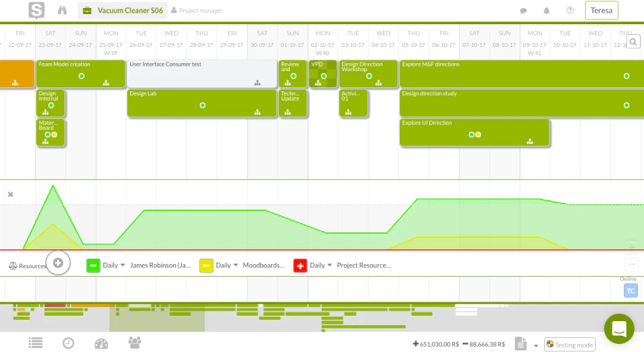Viewport: 644px width, 352px height.
Task: Open the chat messages icon
Action: tap(523, 11)
